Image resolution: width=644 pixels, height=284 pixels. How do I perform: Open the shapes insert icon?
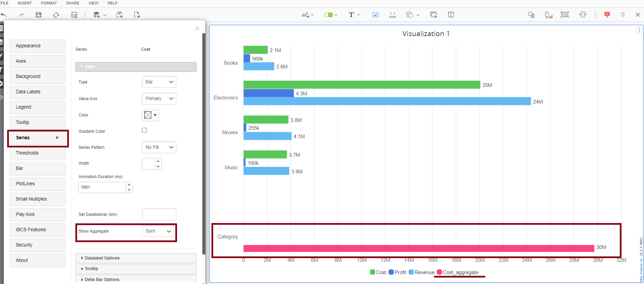(410, 15)
